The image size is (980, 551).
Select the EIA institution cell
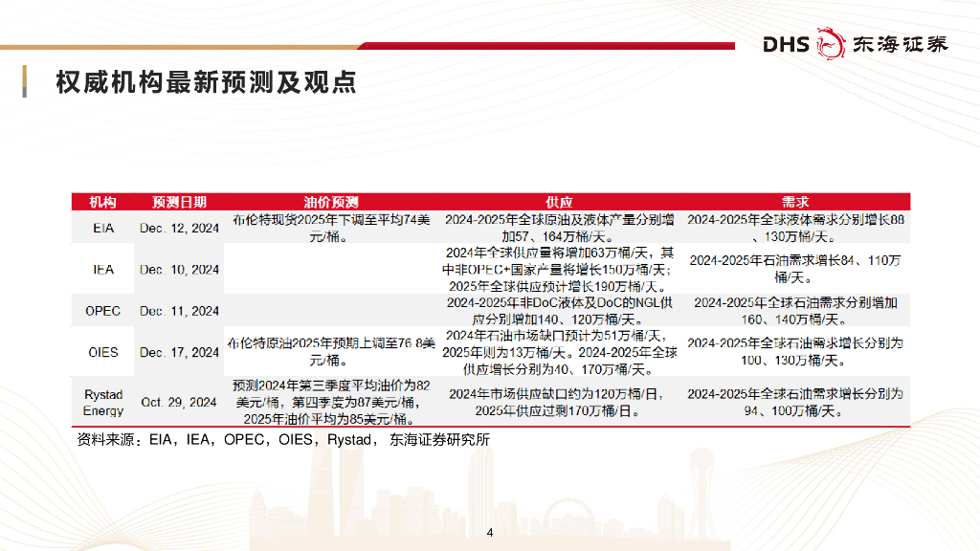coord(103,228)
